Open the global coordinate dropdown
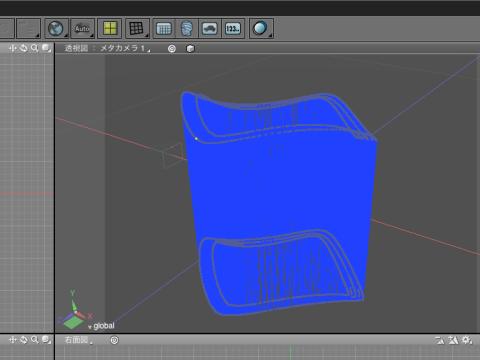Screen dimensions: 480x360 (x=101, y=326)
